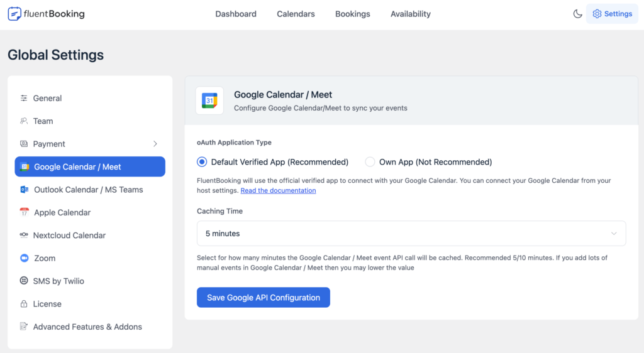644x353 pixels.
Task: Click the Apple Calendar icon in sidebar
Action: [x=25, y=212]
